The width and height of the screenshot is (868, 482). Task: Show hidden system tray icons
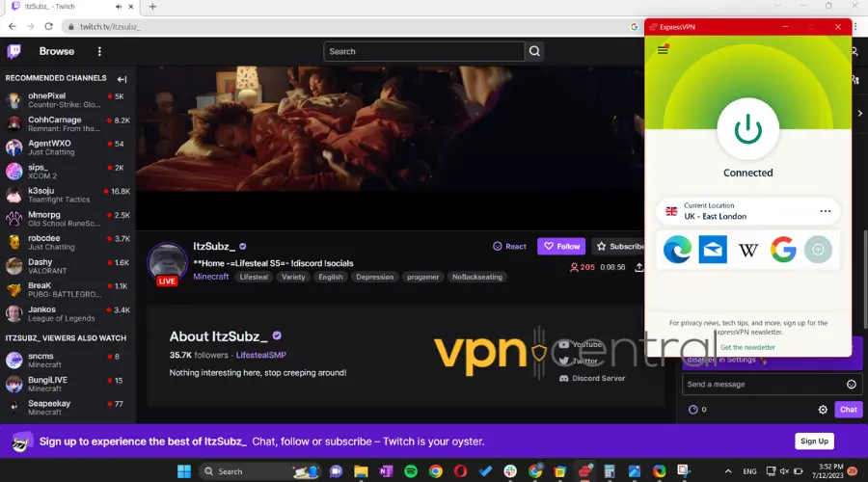click(728, 471)
